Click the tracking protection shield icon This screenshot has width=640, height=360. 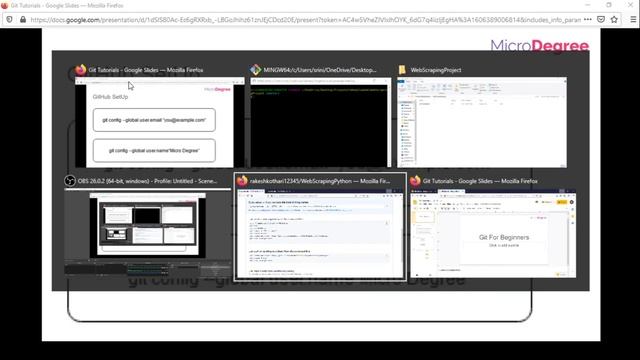(x=9, y=19)
